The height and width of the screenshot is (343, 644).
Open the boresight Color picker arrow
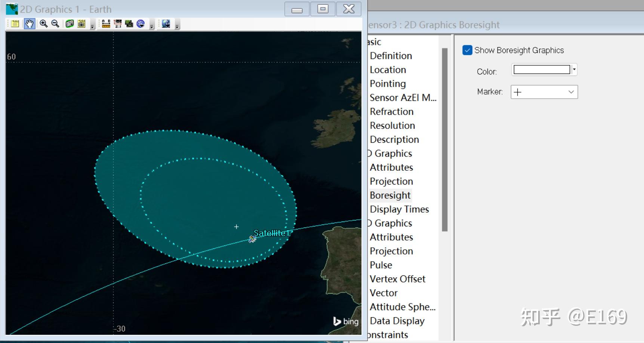(574, 69)
